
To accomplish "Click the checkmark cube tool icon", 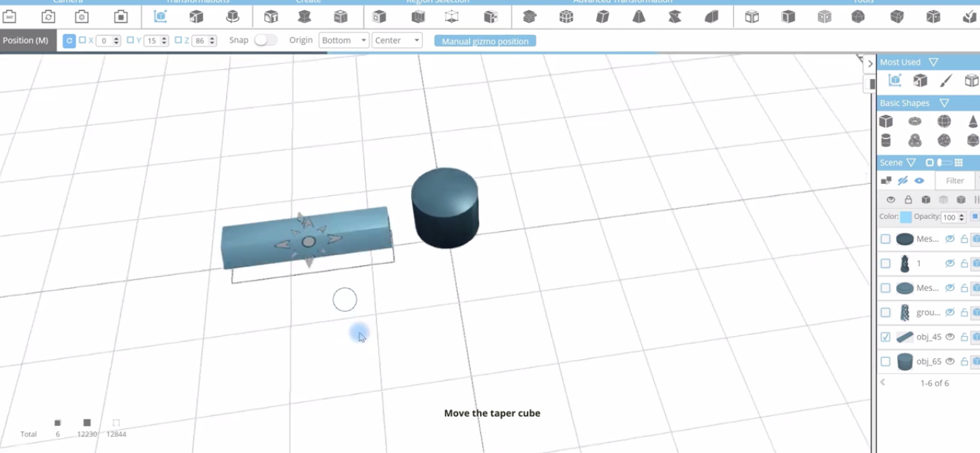I will click(969, 16).
